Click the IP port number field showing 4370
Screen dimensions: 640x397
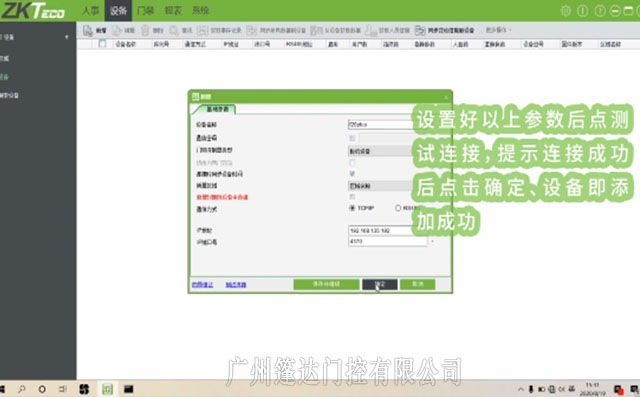(388, 242)
